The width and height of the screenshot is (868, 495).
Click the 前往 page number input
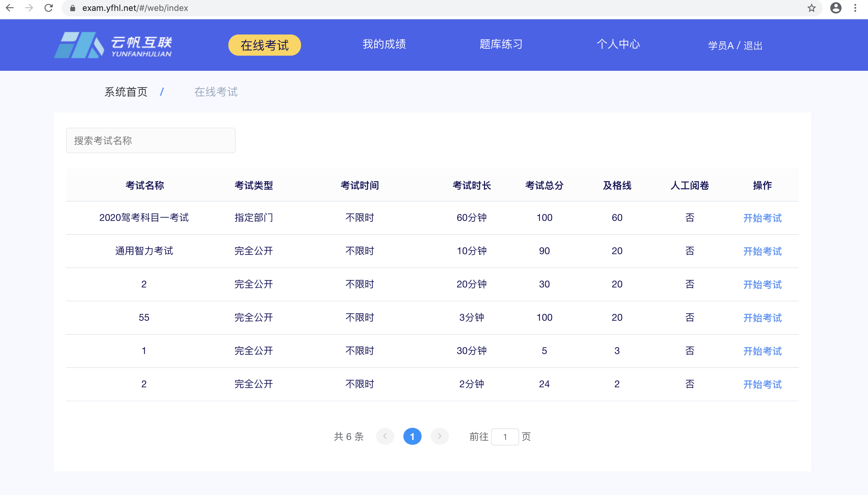pos(505,436)
